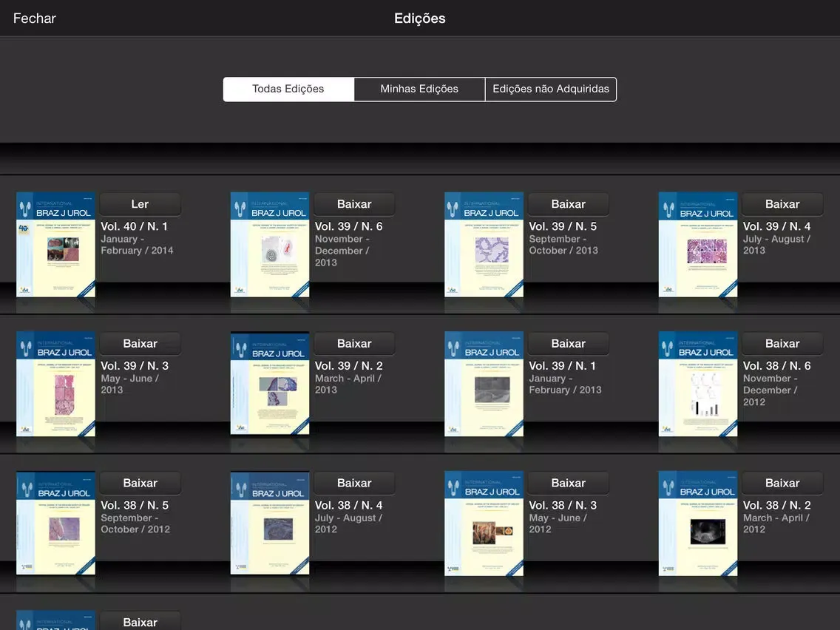Click the 'Vol. 39 / N. 1' title text
Screen dimensions: 840x630
(x=563, y=365)
